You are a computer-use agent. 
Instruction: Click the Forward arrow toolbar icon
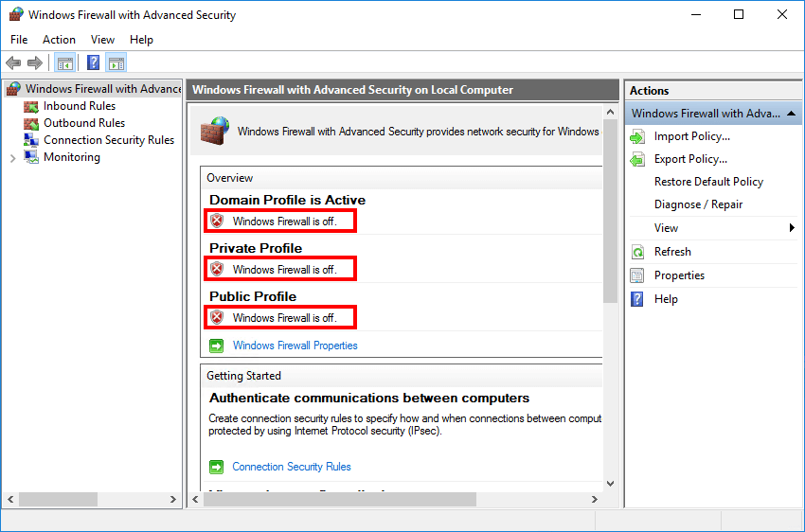[35, 63]
